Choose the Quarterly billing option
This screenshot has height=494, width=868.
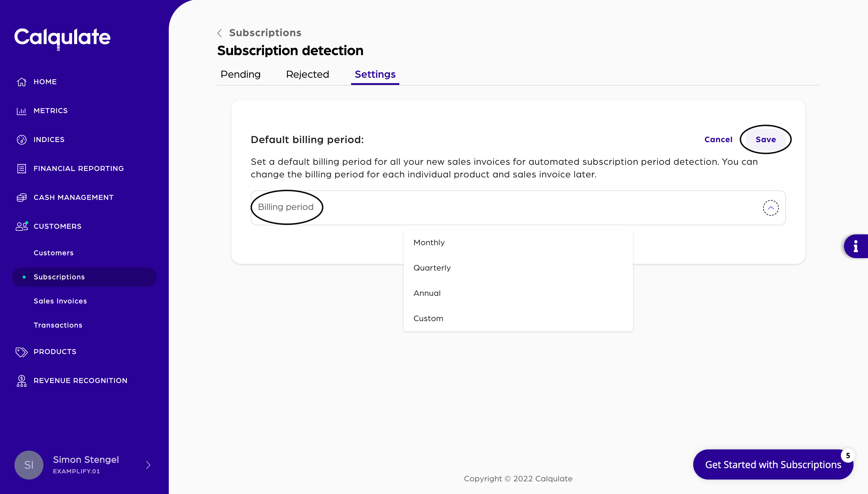(x=432, y=268)
